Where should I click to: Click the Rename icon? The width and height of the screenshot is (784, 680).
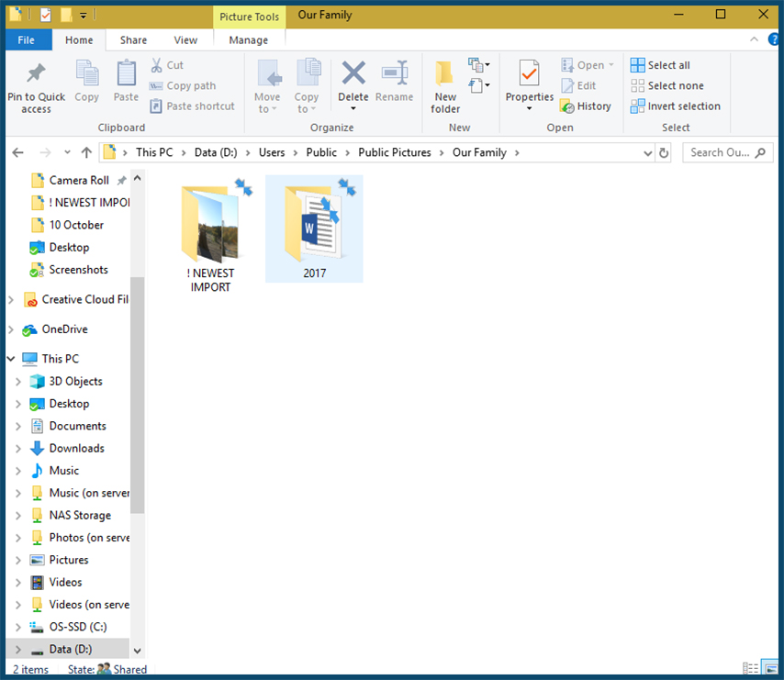(x=395, y=73)
